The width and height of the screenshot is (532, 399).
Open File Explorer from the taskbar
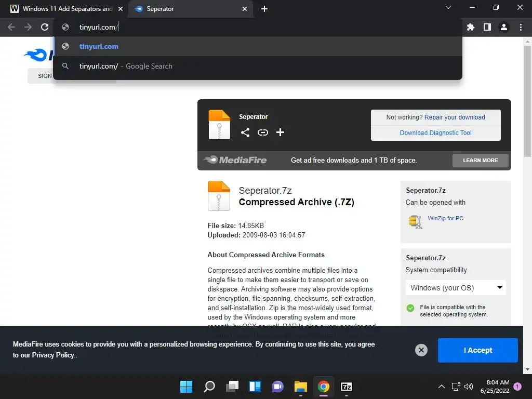(x=301, y=387)
